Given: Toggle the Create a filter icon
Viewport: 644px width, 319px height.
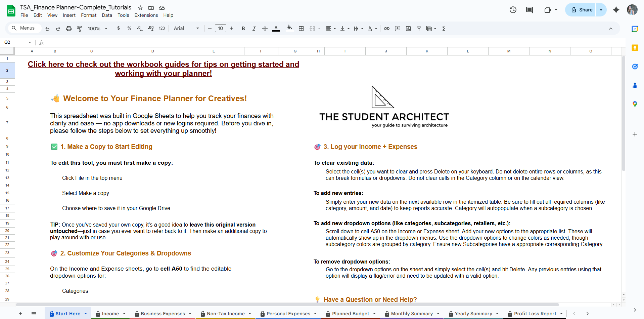Looking at the screenshot, I should (419, 29).
